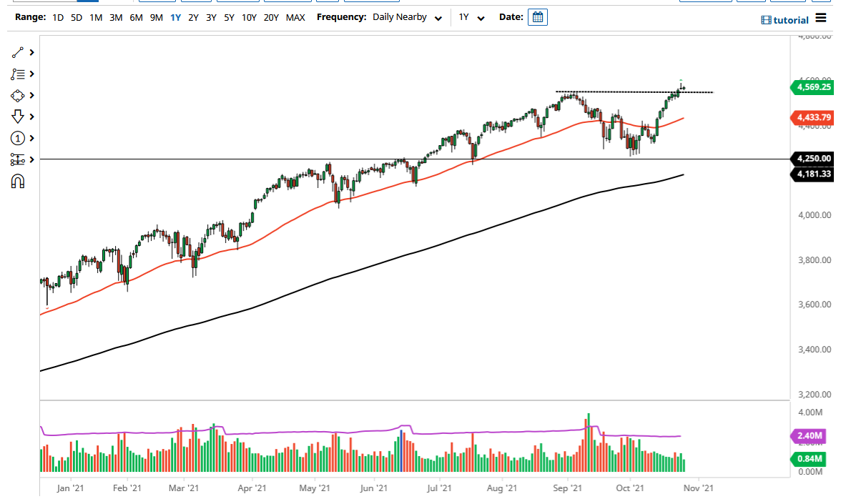Select the 3M range option
This screenshot has height=504, width=841.
(x=116, y=17)
